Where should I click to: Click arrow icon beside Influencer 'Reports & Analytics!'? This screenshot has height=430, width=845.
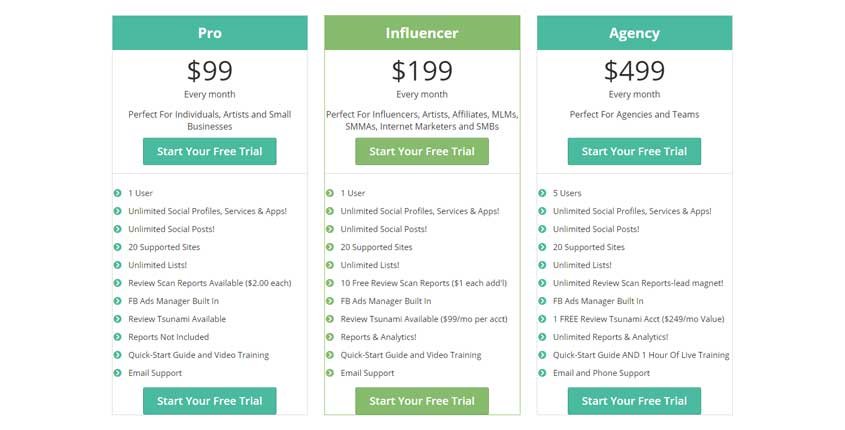pos(330,337)
